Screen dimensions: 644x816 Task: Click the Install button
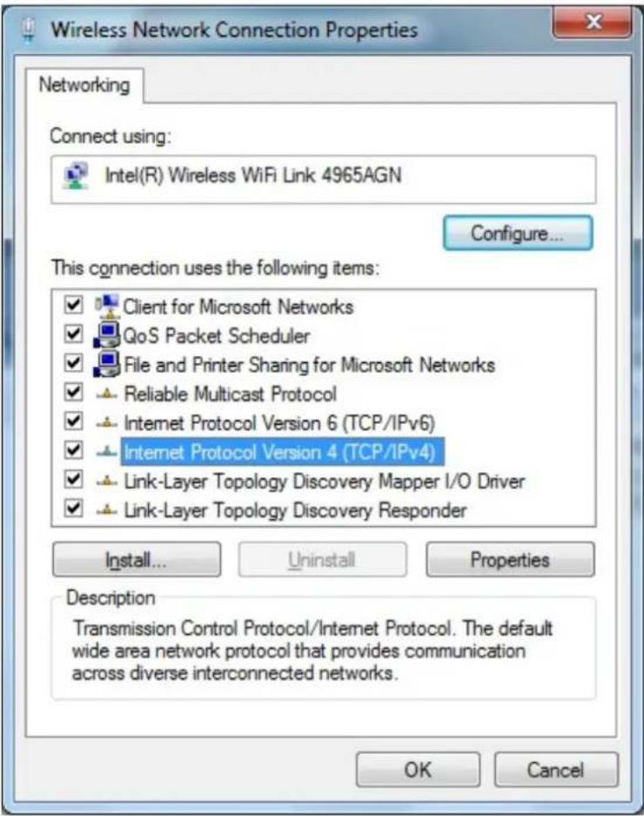coord(137,560)
